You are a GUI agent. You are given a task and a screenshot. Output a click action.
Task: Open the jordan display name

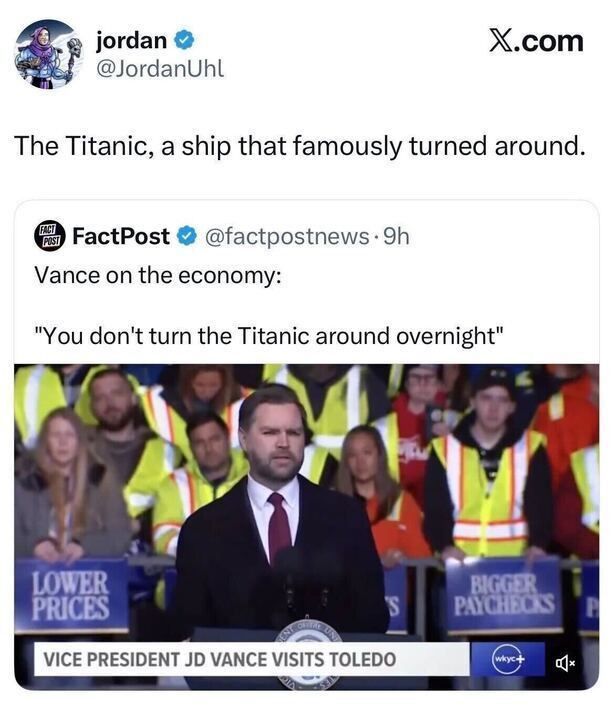[132, 42]
